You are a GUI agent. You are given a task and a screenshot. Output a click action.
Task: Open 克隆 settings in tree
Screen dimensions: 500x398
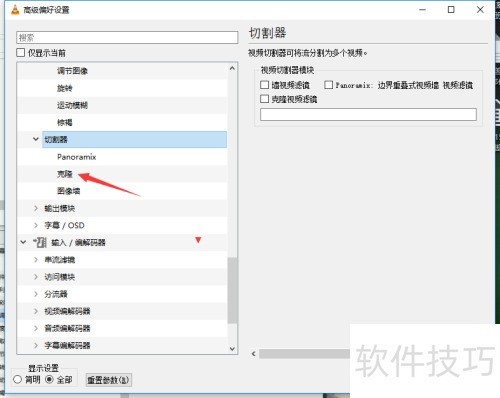(x=65, y=174)
